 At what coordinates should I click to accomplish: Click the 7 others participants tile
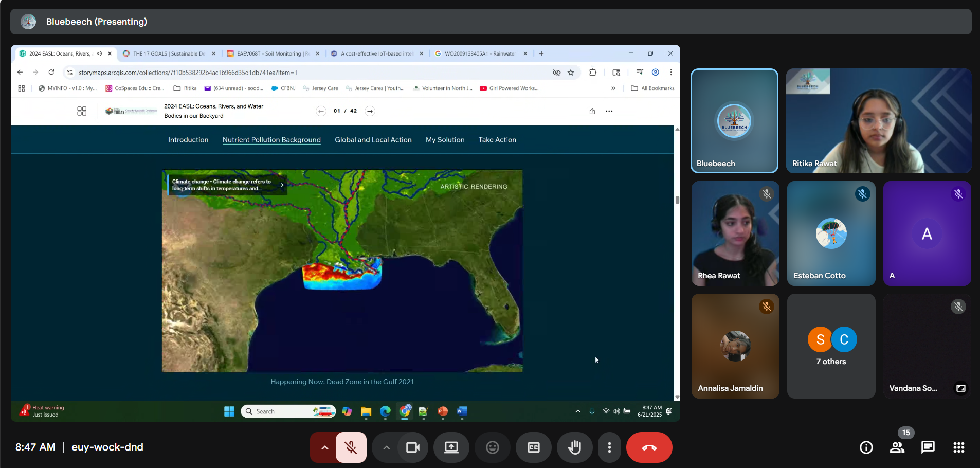[831, 346]
